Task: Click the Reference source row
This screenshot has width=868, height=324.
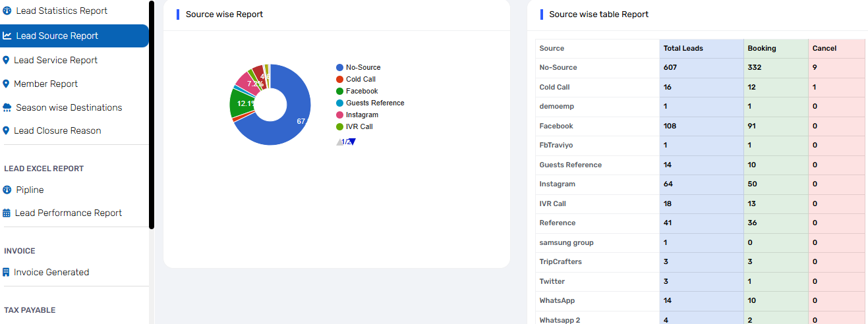Action: [x=701, y=223]
